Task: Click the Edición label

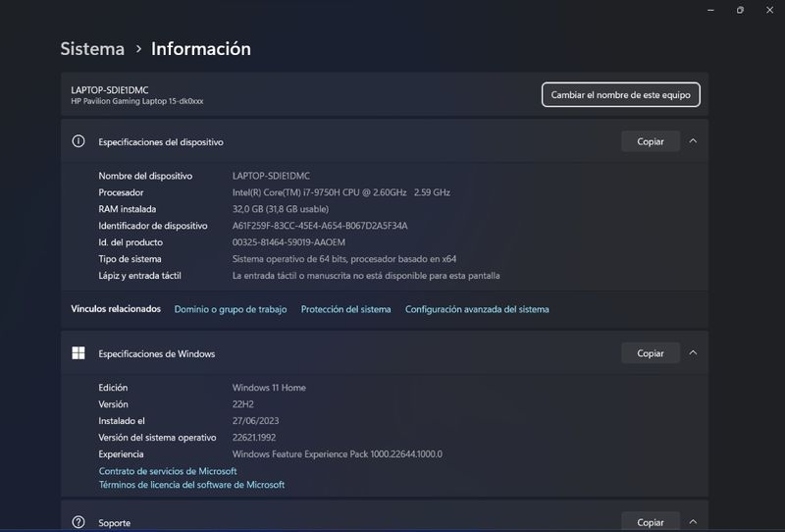Action: coord(113,388)
